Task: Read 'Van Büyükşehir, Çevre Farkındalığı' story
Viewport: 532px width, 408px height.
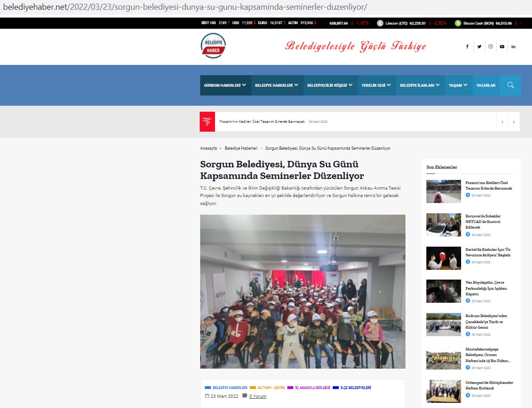Action: [x=486, y=288]
